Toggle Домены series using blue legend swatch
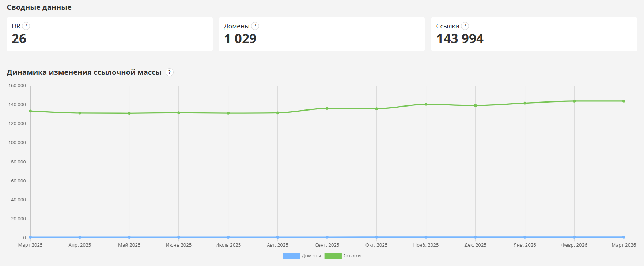 [291, 256]
